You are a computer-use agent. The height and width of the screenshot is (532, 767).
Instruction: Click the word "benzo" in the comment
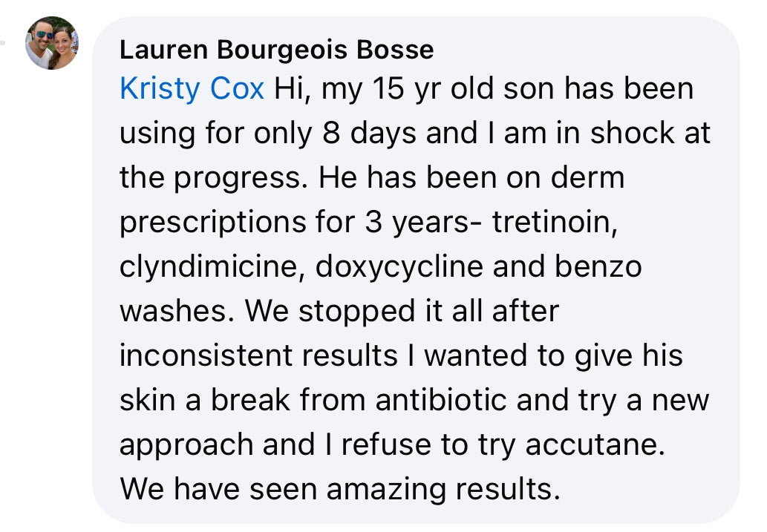pyautogui.click(x=598, y=266)
